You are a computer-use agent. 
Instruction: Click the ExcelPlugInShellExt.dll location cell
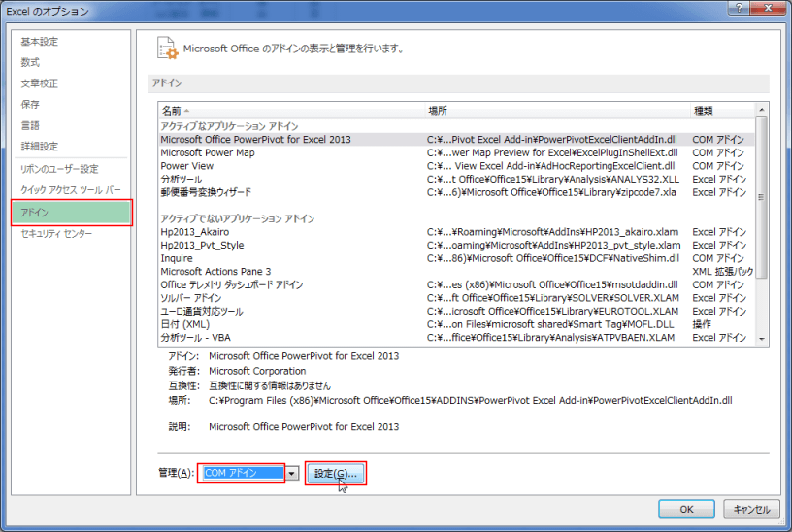[x=552, y=152]
